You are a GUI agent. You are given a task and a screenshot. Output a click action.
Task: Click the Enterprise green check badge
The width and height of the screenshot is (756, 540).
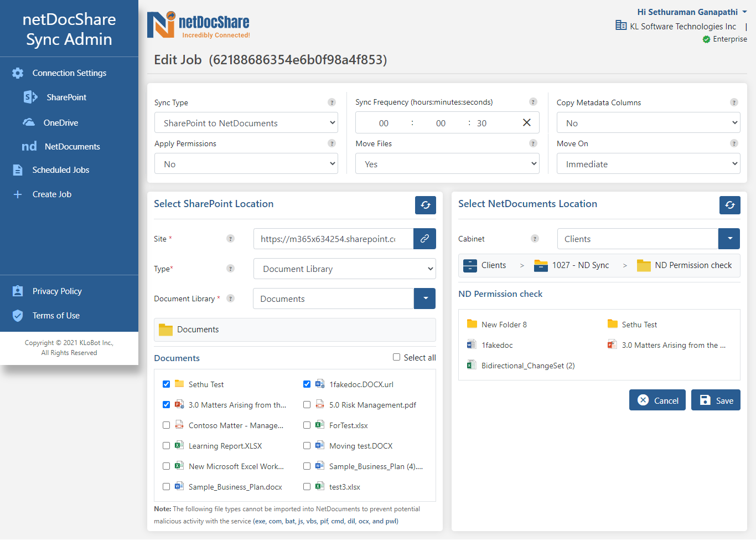(706, 39)
